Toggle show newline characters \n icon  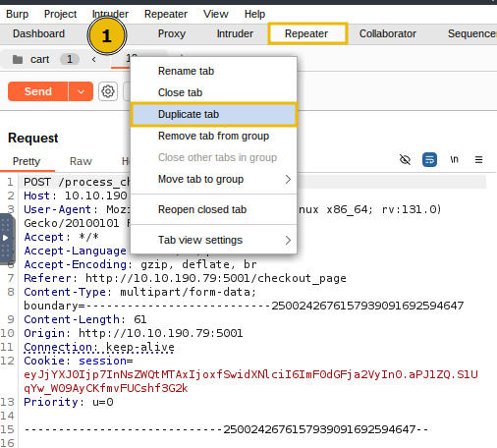coord(454,160)
